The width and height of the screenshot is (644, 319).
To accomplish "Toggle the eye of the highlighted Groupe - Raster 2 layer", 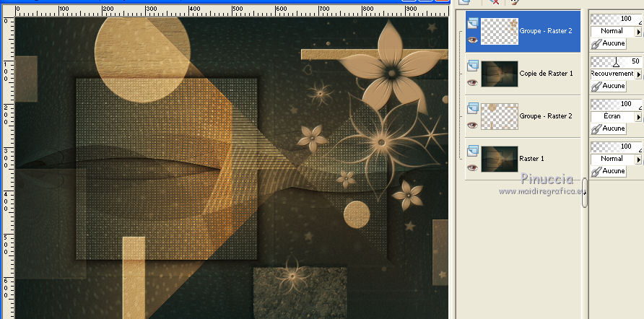I will (473, 40).
